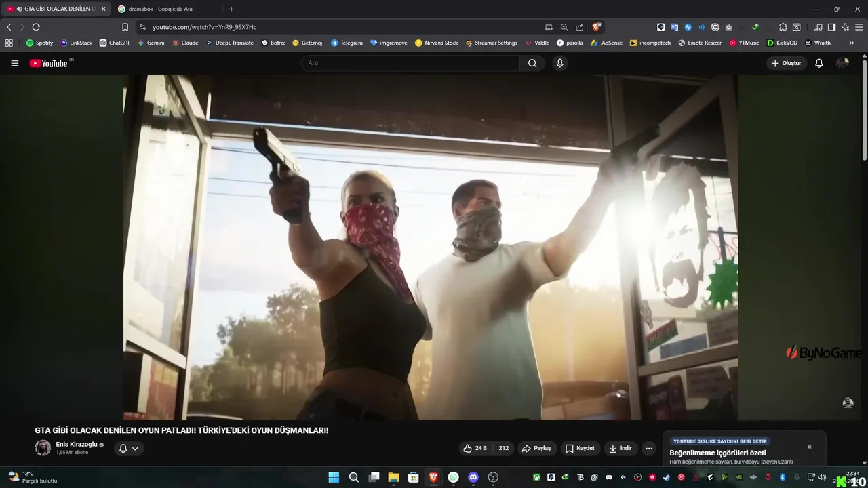Open Brave Shields lion icon
Viewport: 868px width, 488px height.
pyautogui.click(x=597, y=27)
